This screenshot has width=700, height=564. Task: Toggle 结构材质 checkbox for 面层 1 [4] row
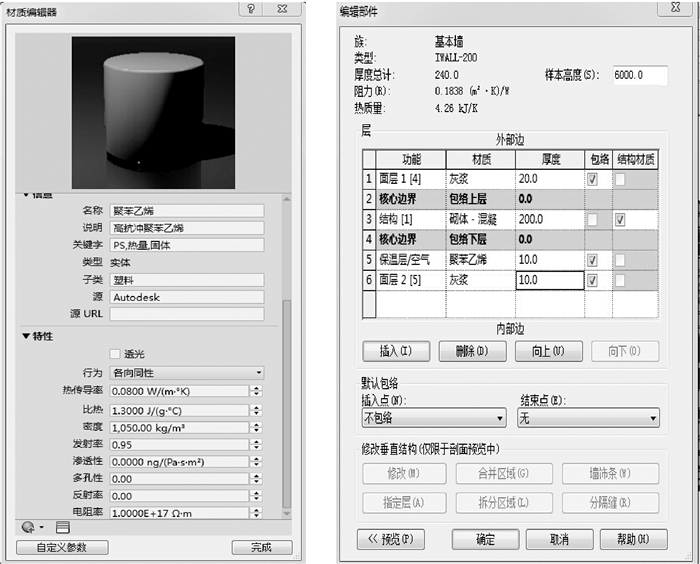pyautogui.click(x=620, y=180)
